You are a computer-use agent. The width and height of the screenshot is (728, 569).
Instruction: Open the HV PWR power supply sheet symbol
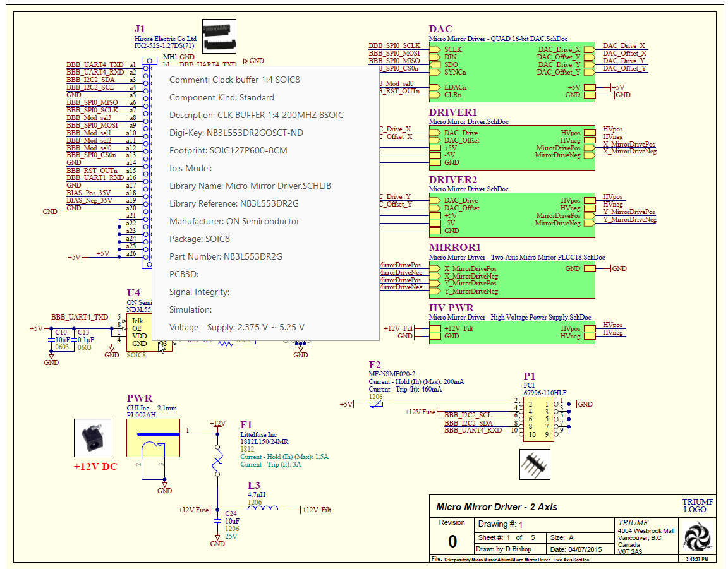[x=512, y=333]
